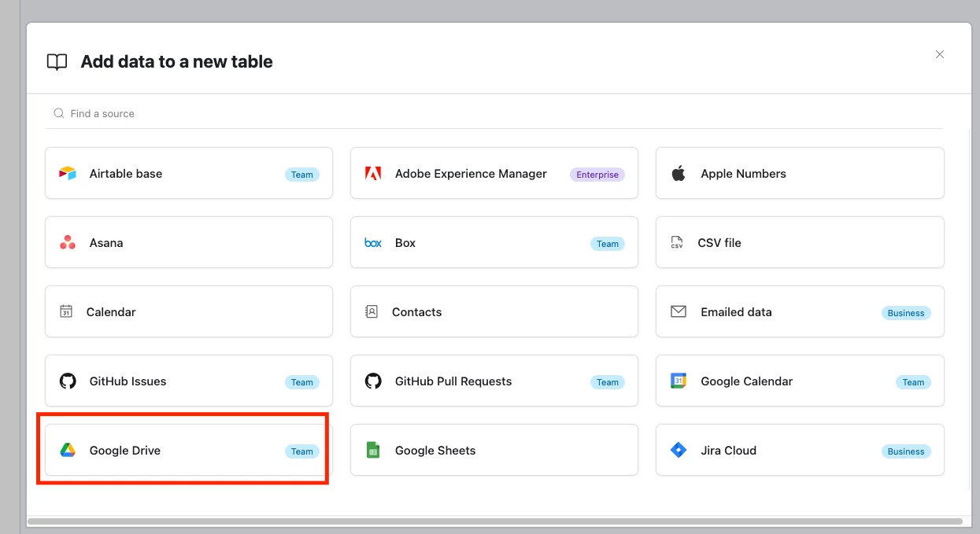Click the "Google Drive" label text
Screen dimensions: 980x534
[125, 451]
